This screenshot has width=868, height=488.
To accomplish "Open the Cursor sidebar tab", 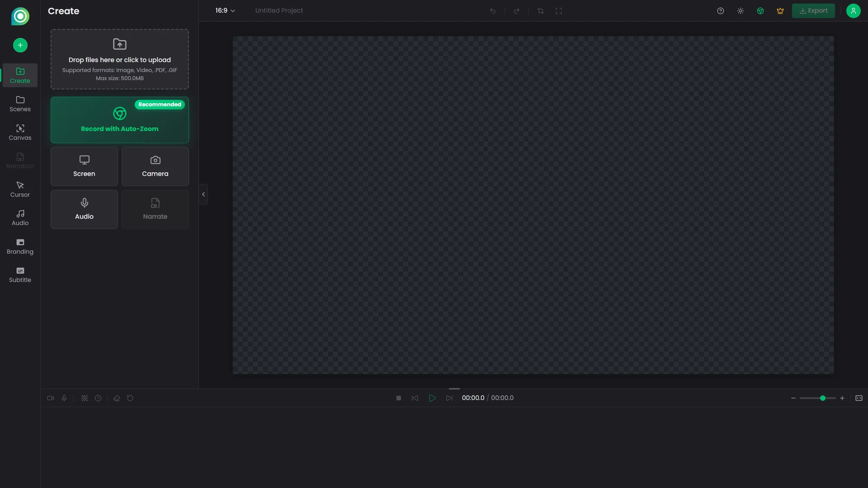I will coord(20,189).
